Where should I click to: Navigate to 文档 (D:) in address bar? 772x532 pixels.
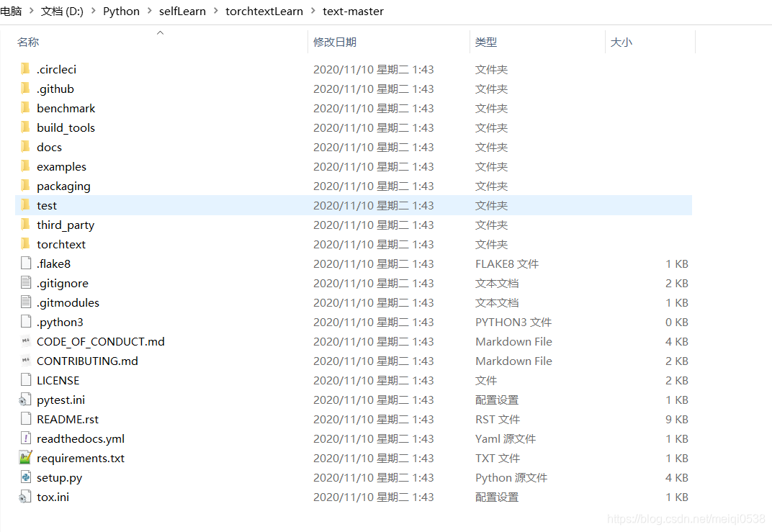(62, 11)
